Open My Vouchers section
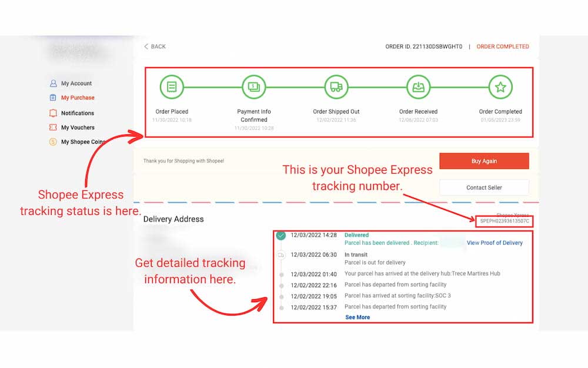 click(x=78, y=128)
